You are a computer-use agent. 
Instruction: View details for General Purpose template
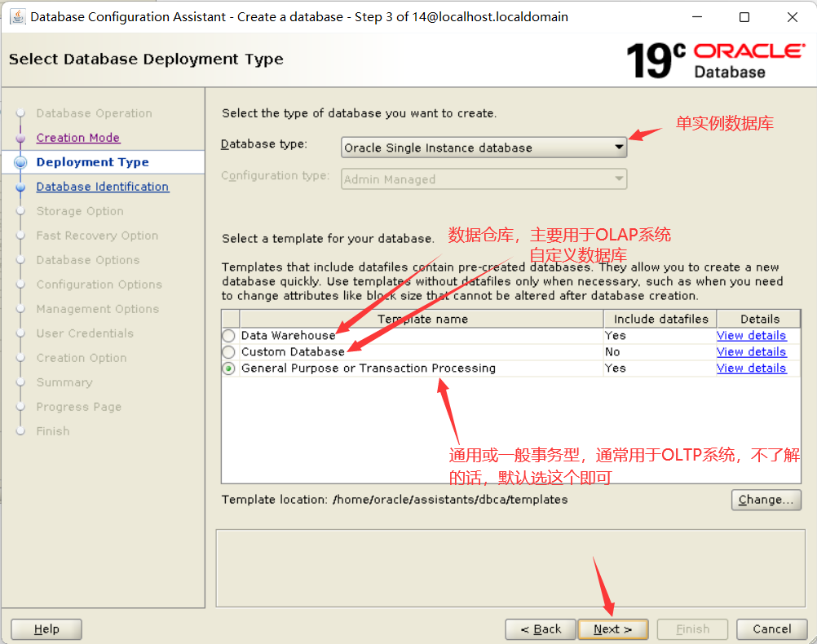click(751, 368)
